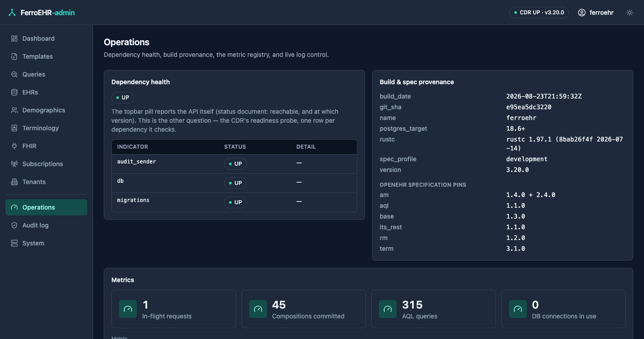Open the Templates page
The image size is (644, 339).
(46, 56)
